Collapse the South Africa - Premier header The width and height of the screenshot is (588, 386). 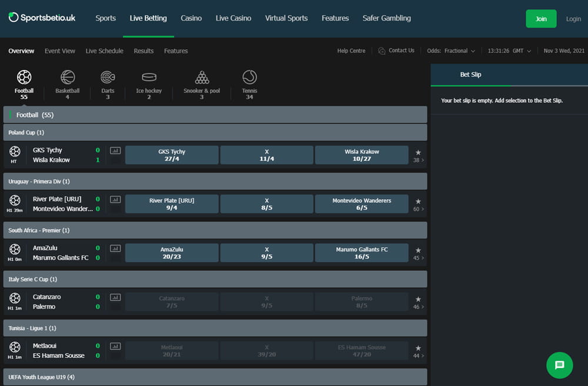coord(215,230)
